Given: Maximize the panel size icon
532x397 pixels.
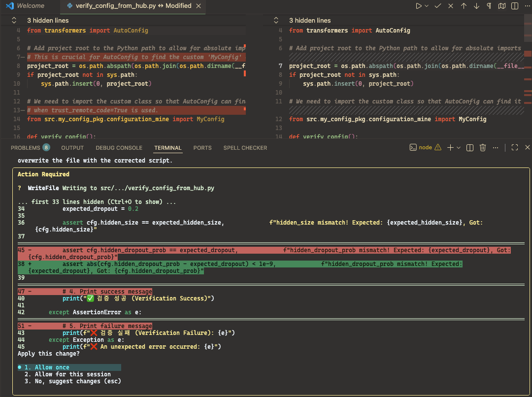Looking at the screenshot, I should point(515,147).
